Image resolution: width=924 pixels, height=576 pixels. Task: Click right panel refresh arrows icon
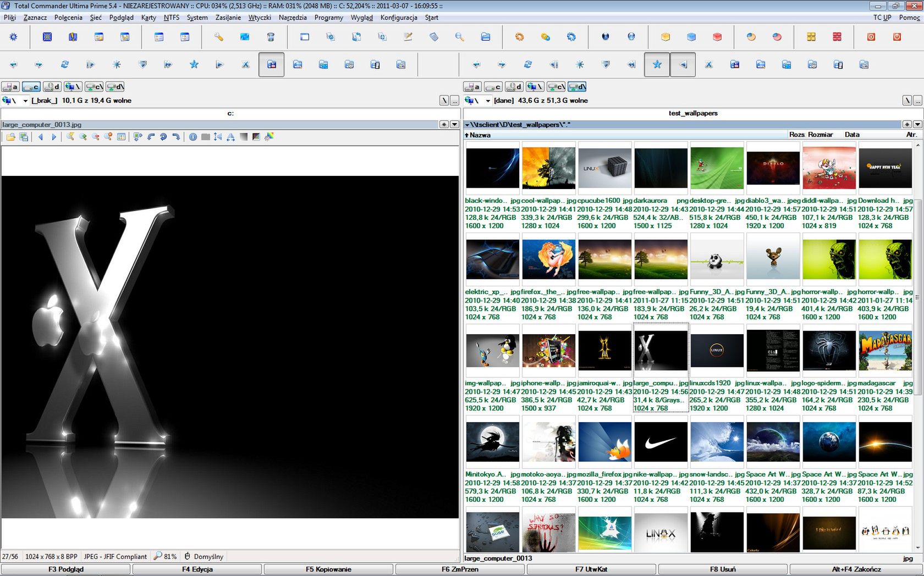click(528, 64)
